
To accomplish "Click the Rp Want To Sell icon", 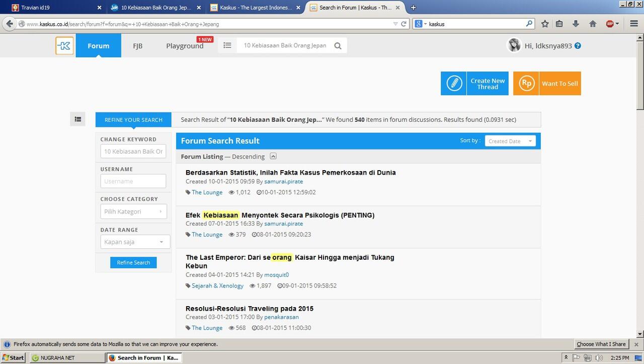I will tap(526, 83).
